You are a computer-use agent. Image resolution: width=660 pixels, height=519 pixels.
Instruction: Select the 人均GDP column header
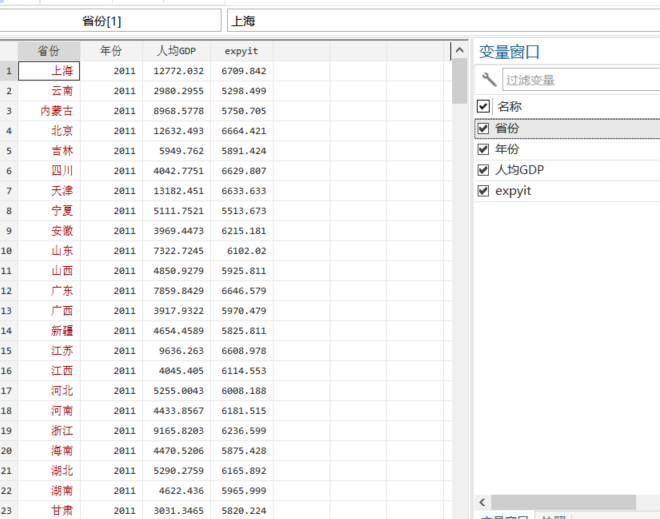pos(177,51)
